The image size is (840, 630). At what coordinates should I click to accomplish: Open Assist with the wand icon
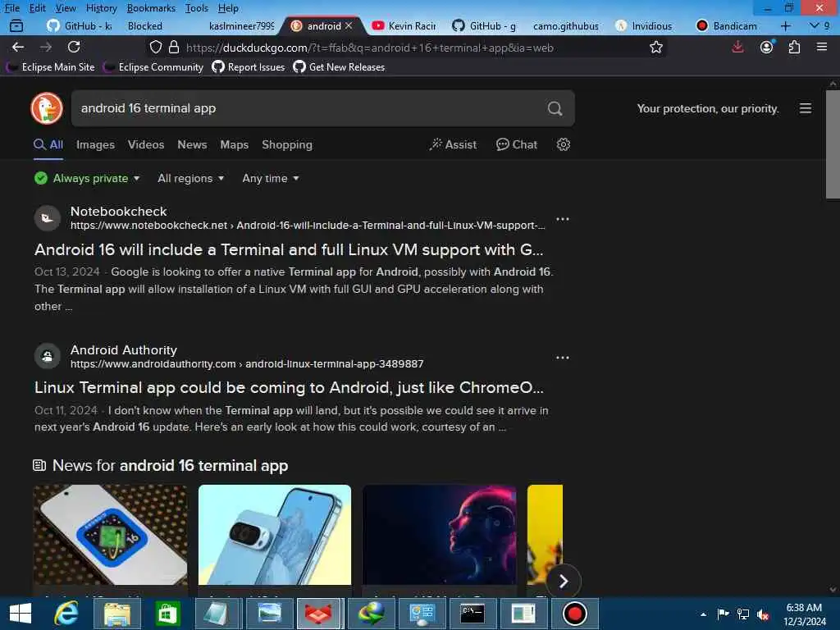[x=453, y=144]
